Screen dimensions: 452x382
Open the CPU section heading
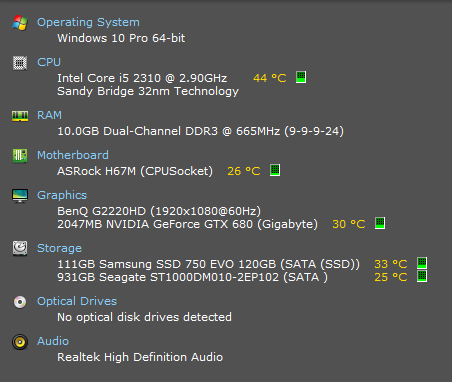[49, 62]
